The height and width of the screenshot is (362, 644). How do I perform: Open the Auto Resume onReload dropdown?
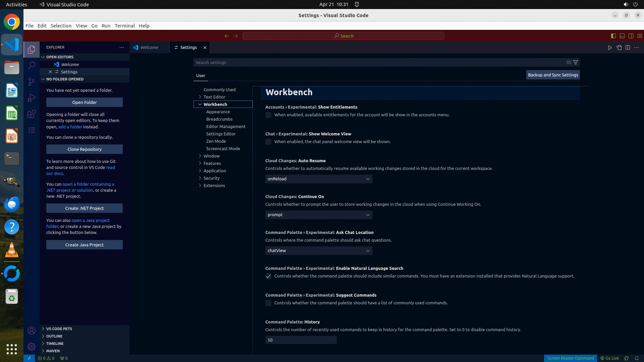(319, 179)
